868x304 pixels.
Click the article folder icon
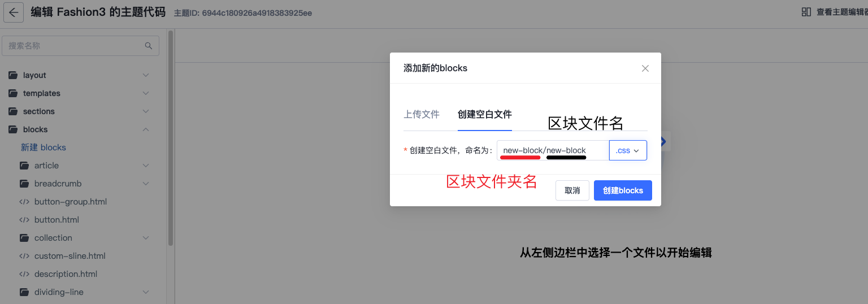pos(24,166)
